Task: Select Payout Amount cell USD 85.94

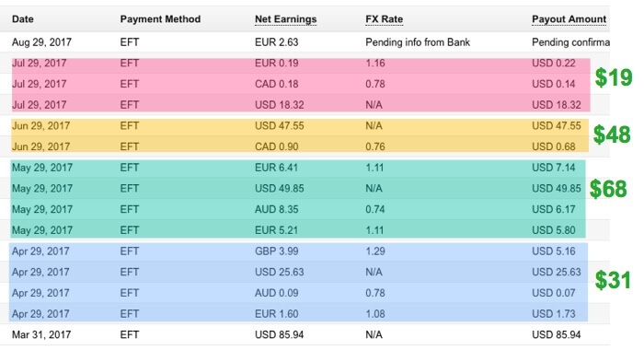Action: 557,334
